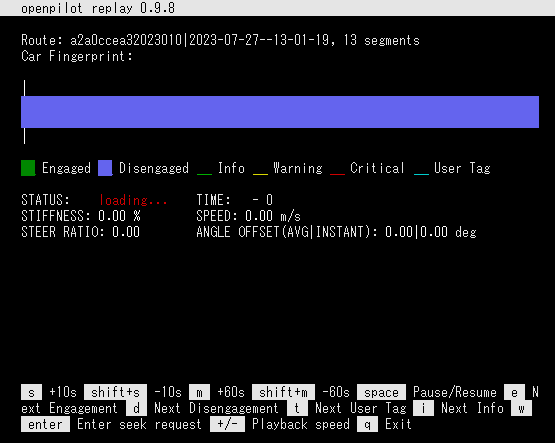The image size is (555, 443).
Task: Click the 'w' key hint box
Action: (x=521, y=408)
